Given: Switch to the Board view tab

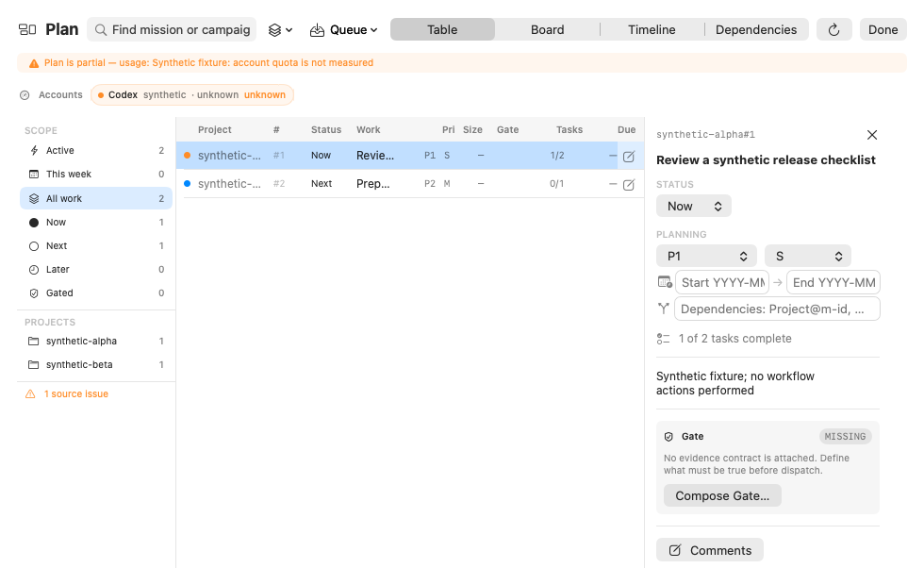Looking at the screenshot, I should tap(548, 29).
